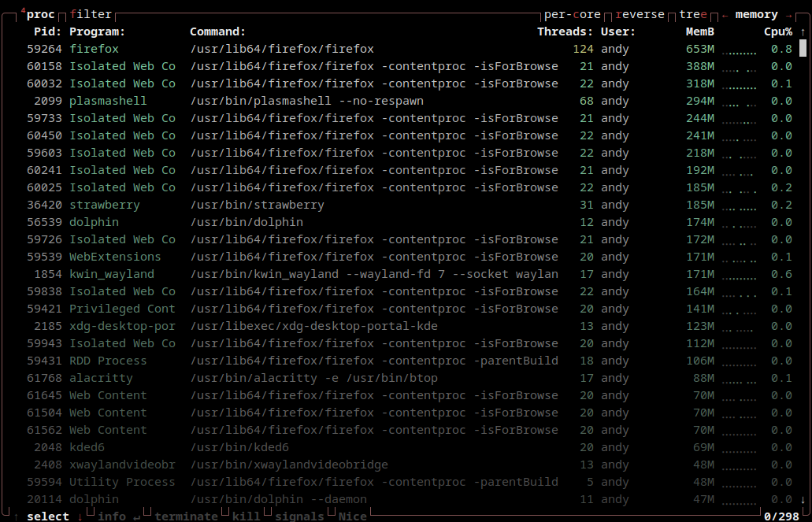This screenshot has width=812, height=522.
Task: Click the up arrow left of select
Action: click(x=16, y=516)
